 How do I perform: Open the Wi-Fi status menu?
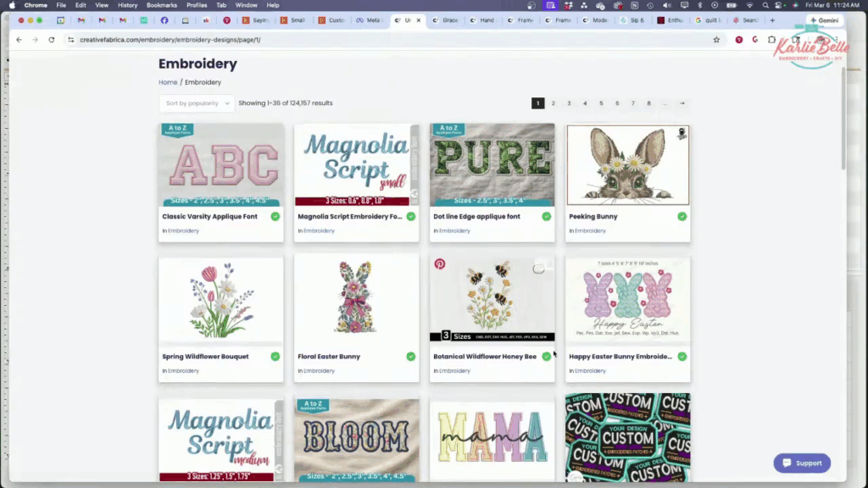749,5
